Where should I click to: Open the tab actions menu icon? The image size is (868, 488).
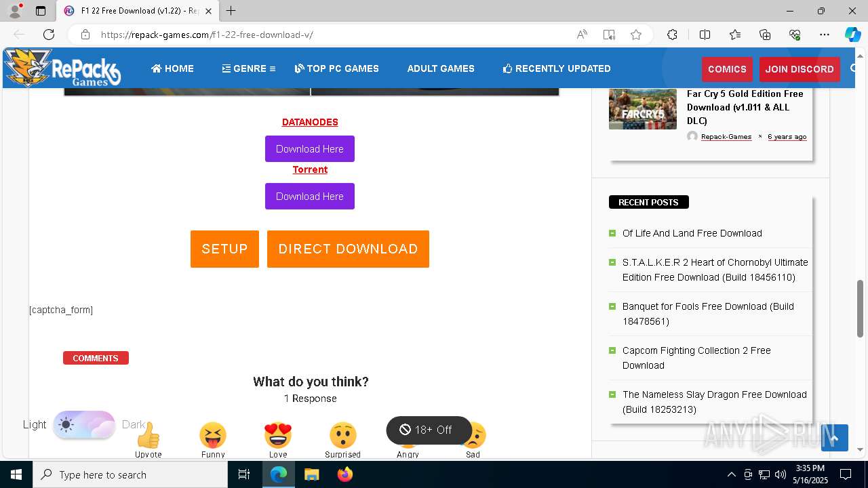point(41,11)
